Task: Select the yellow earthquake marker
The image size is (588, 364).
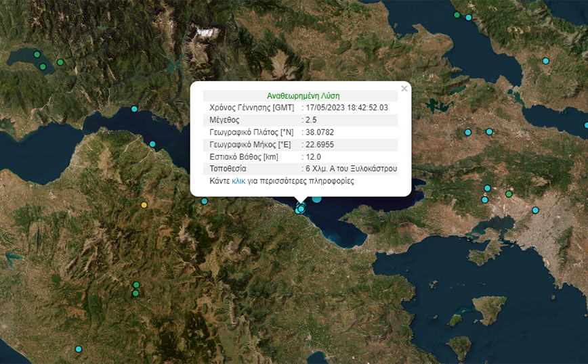Action: (x=144, y=205)
